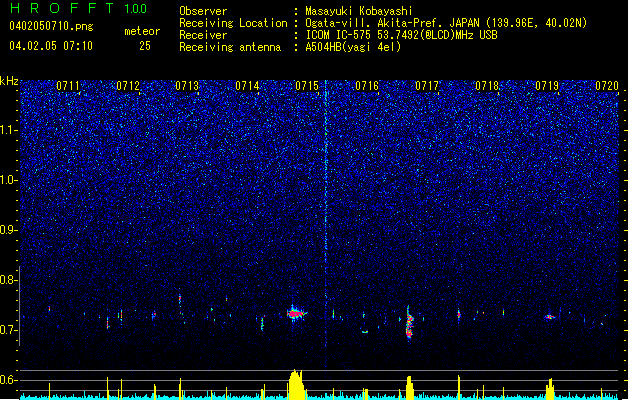Click the 0.9 kHz axis label
This screenshot has height=400, width=629.
pos(9,230)
